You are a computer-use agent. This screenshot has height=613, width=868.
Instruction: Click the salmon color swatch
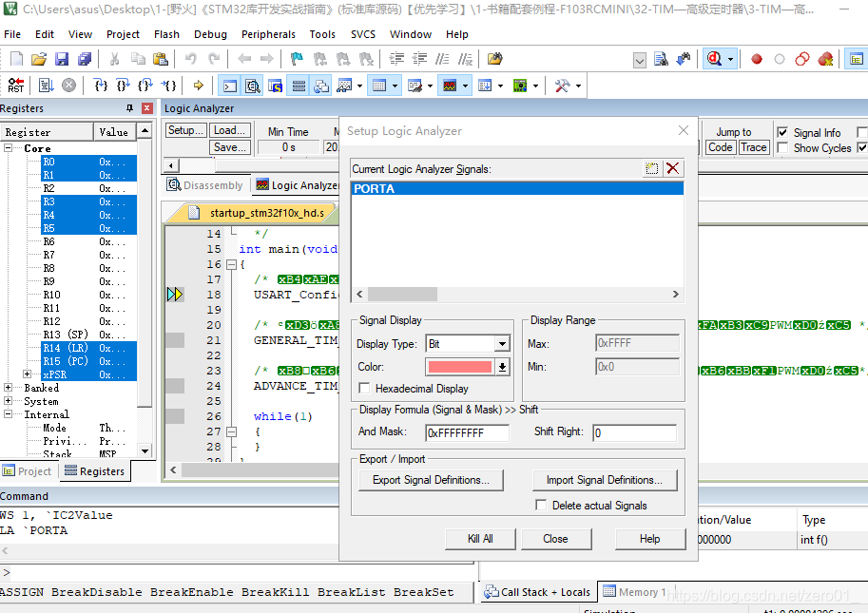coord(459,367)
